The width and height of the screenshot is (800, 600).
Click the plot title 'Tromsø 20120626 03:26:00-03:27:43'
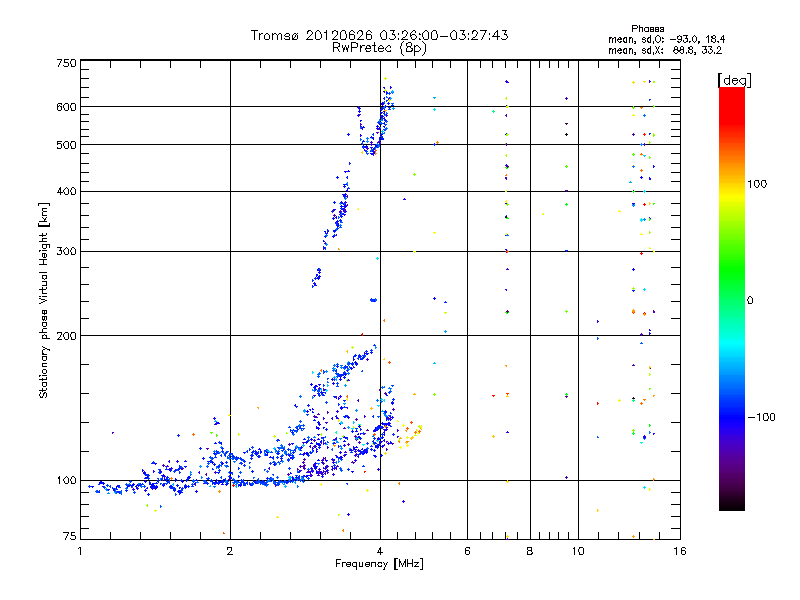click(x=379, y=35)
